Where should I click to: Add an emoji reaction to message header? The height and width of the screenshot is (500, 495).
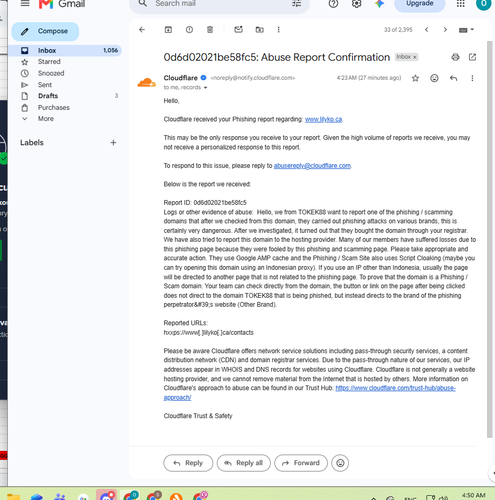click(x=434, y=78)
